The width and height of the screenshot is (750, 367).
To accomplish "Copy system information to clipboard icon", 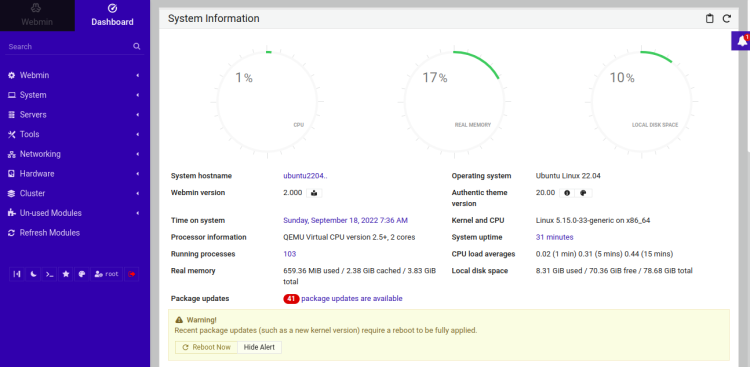I will click(710, 19).
